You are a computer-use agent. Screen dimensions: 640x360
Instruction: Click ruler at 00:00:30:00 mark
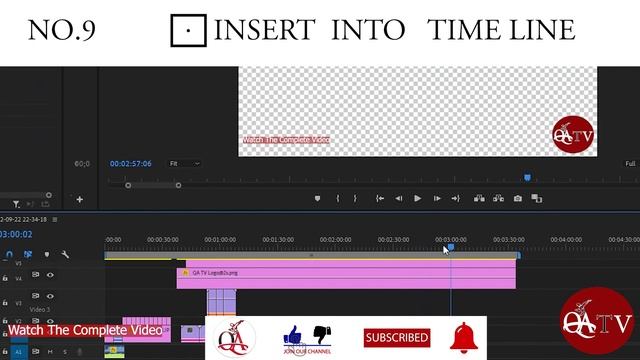(162, 240)
